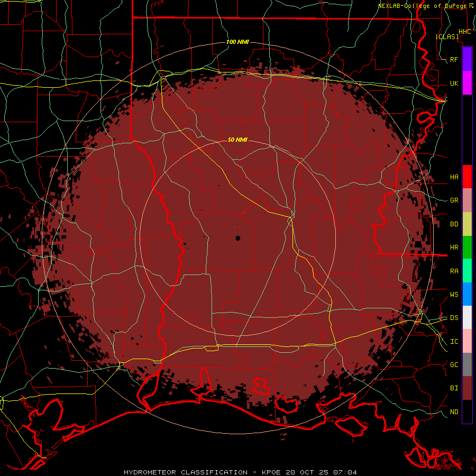476x476 pixels.
Task: Click the HR legend label
Action: tap(454, 248)
